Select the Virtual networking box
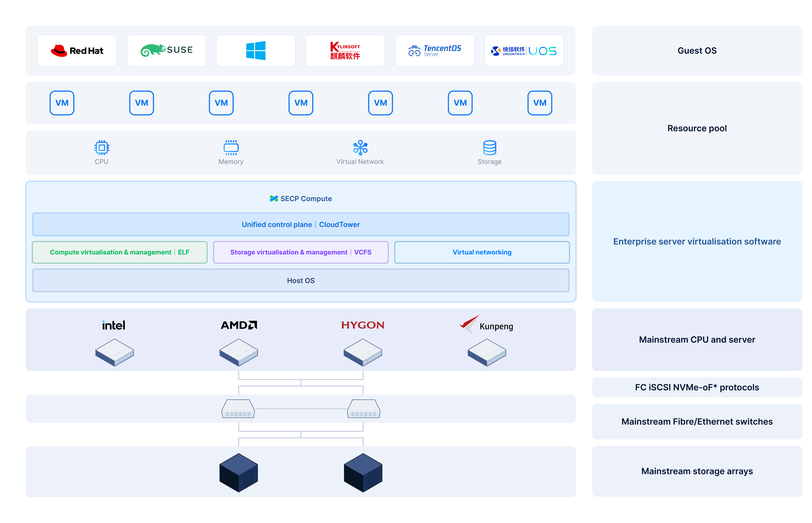This screenshot has height=523, width=812. pos(482,252)
